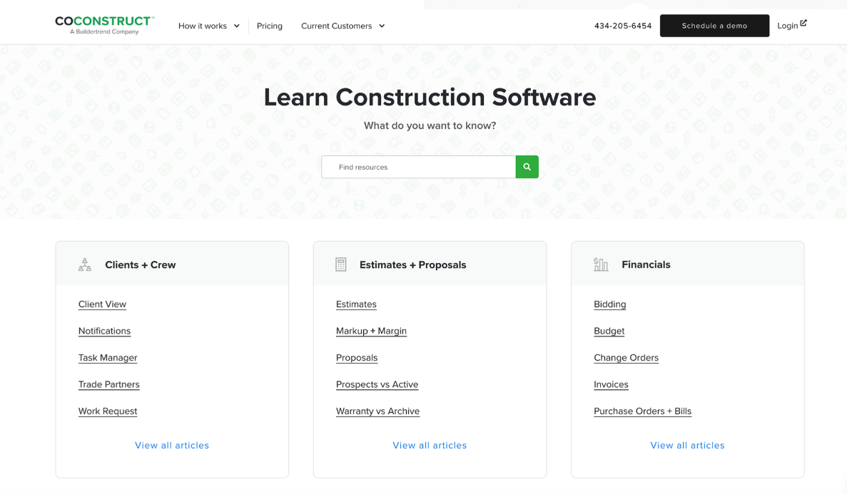847x504 pixels.
Task: View all articles under Clients + Crew
Action: coord(172,446)
